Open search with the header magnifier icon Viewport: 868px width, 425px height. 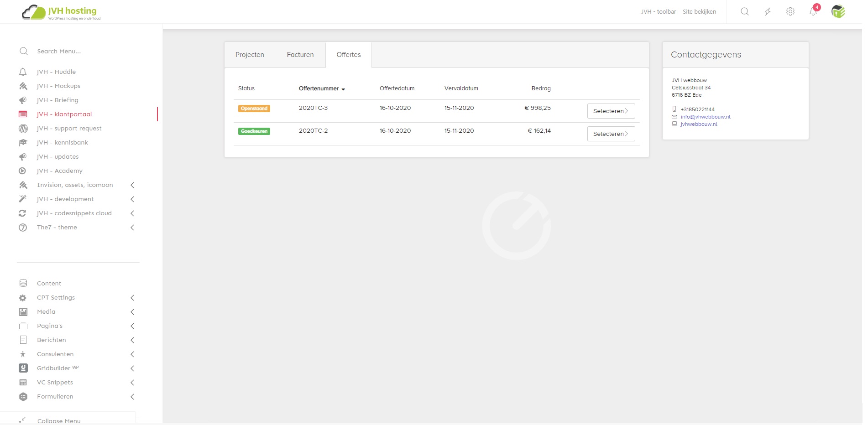click(x=745, y=12)
